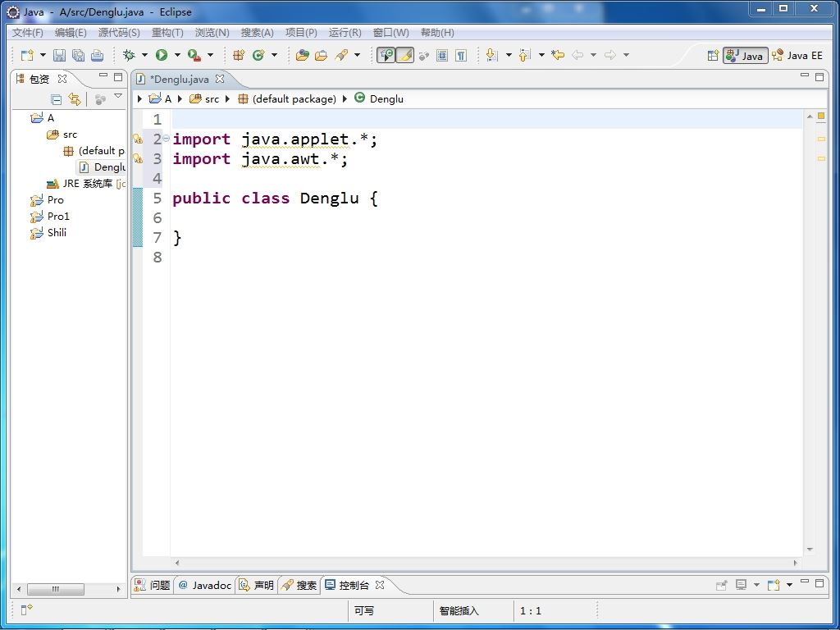Click Display Selected Console icon
The height and width of the screenshot is (630, 840).
741,585
